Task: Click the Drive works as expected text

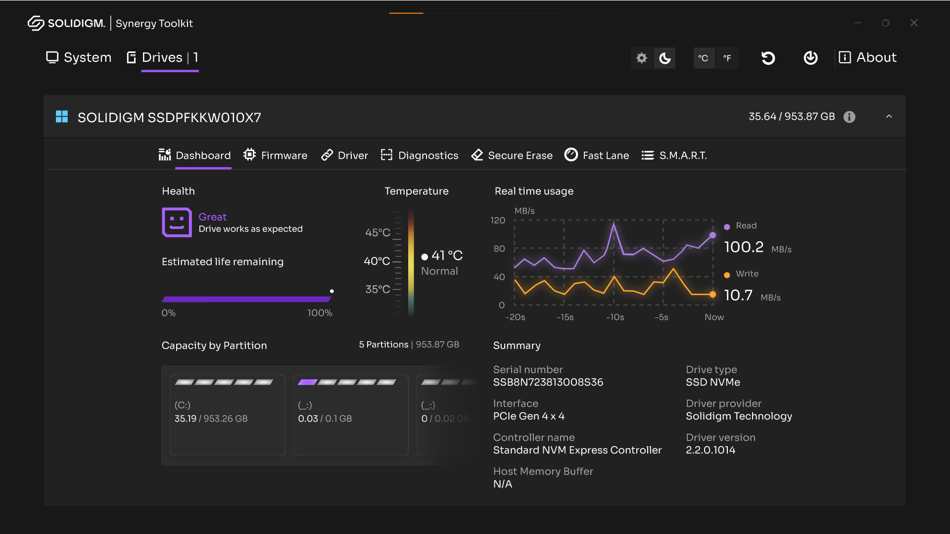Action: point(250,229)
